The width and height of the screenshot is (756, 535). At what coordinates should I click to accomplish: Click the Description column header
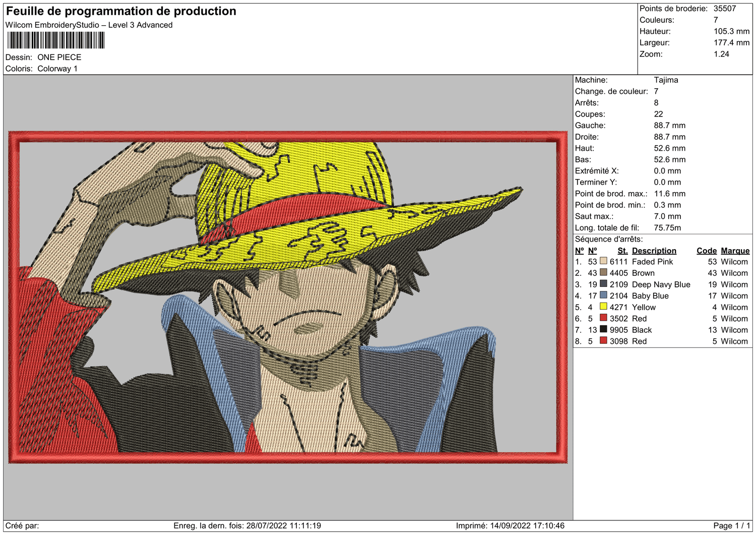654,251
